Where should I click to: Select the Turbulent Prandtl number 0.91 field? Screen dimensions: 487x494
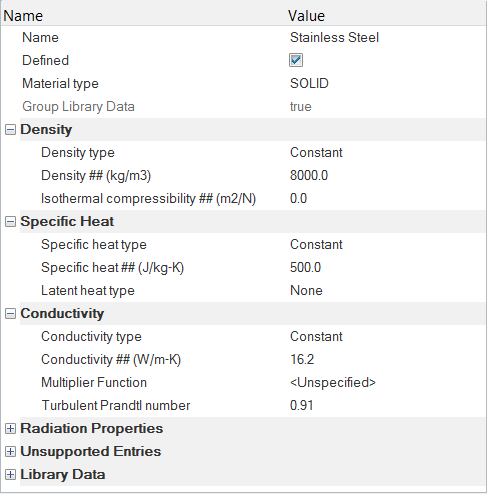(x=386, y=406)
